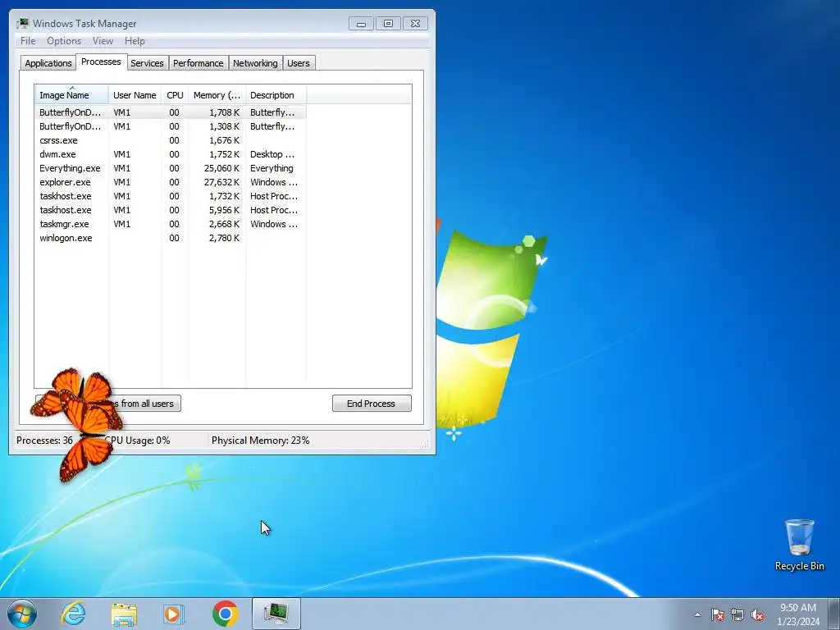
Task: Select taskhost.exe row with 1,732 K
Action: (171, 196)
